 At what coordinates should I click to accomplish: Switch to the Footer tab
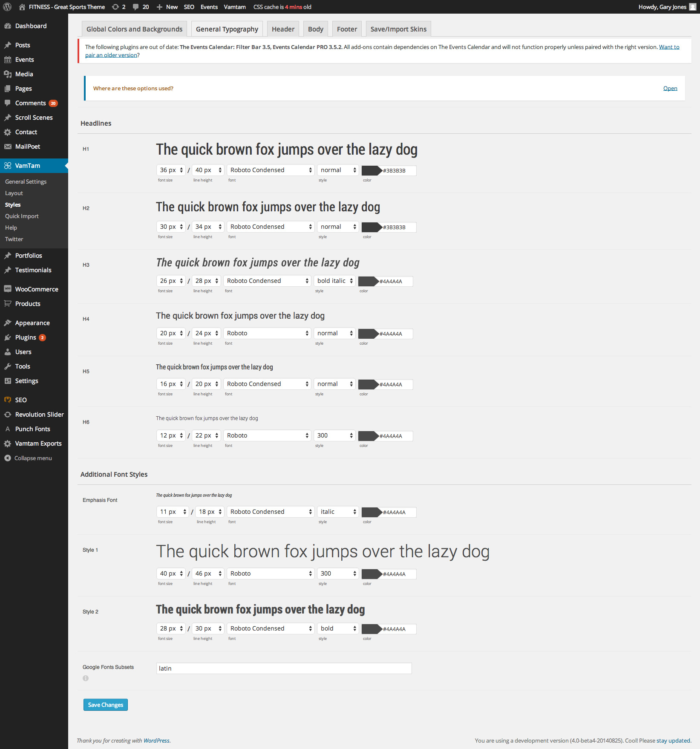point(347,29)
